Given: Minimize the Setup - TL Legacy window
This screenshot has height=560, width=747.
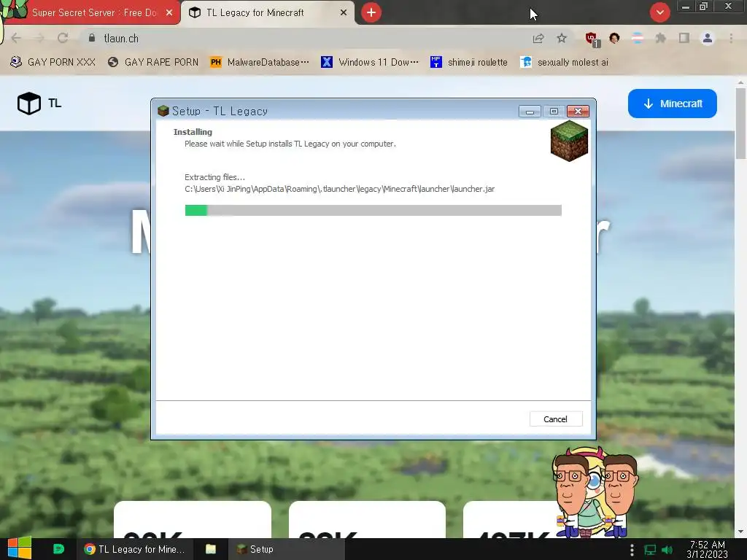Looking at the screenshot, I should tap(530, 112).
